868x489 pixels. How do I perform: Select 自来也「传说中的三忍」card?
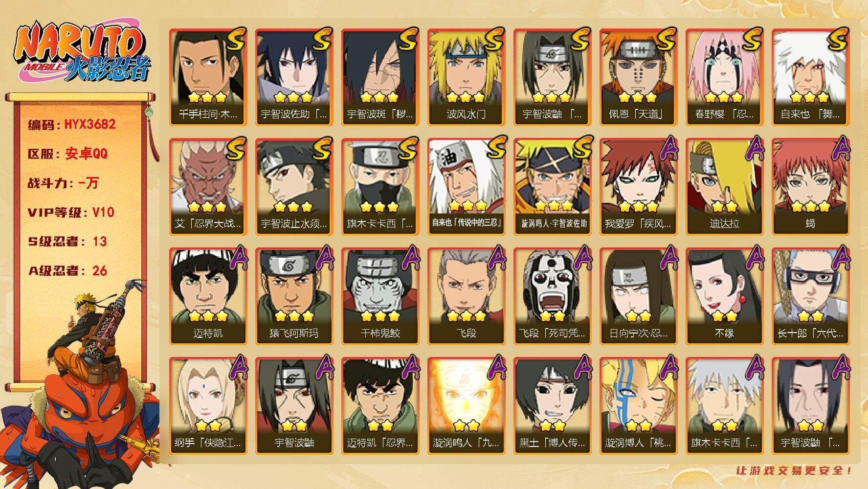click(466, 187)
